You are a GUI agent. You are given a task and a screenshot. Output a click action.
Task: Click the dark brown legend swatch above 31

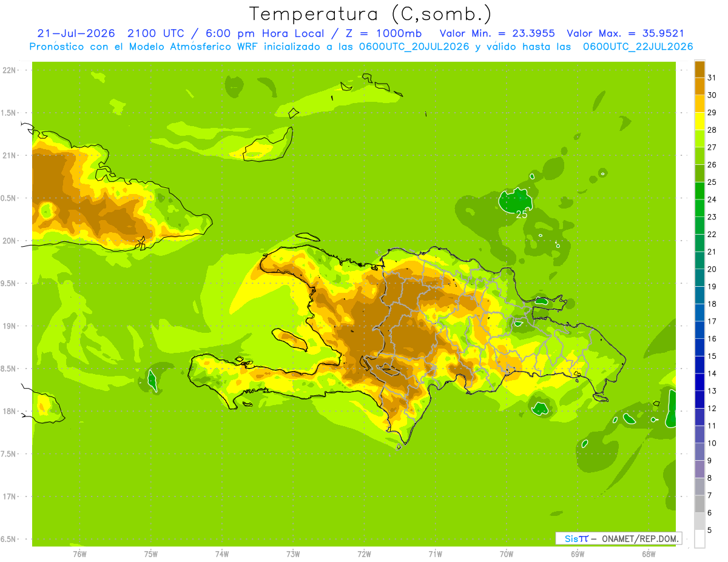pyautogui.click(x=699, y=69)
